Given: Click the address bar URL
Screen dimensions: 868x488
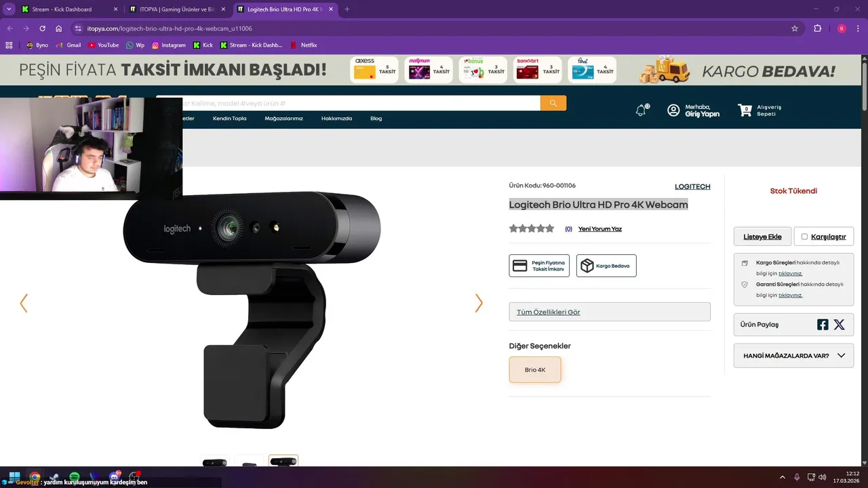Looking at the screenshot, I should tap(170, 28).
